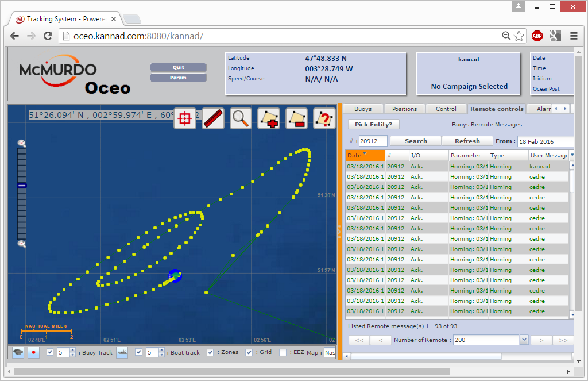
Task: Toggle the Boat track checkbox
Action: pyautogui.click(x=139, y=352)
